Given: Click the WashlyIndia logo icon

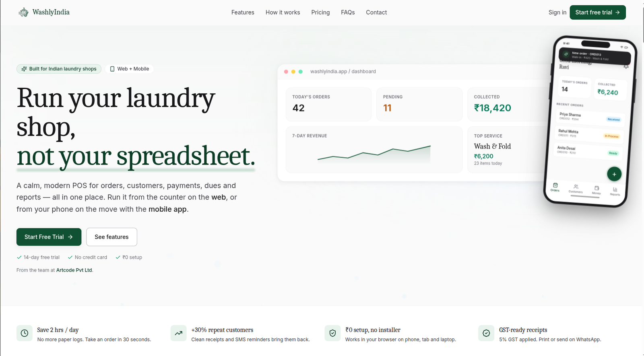Looking at the screenshot, I should 24,12.
